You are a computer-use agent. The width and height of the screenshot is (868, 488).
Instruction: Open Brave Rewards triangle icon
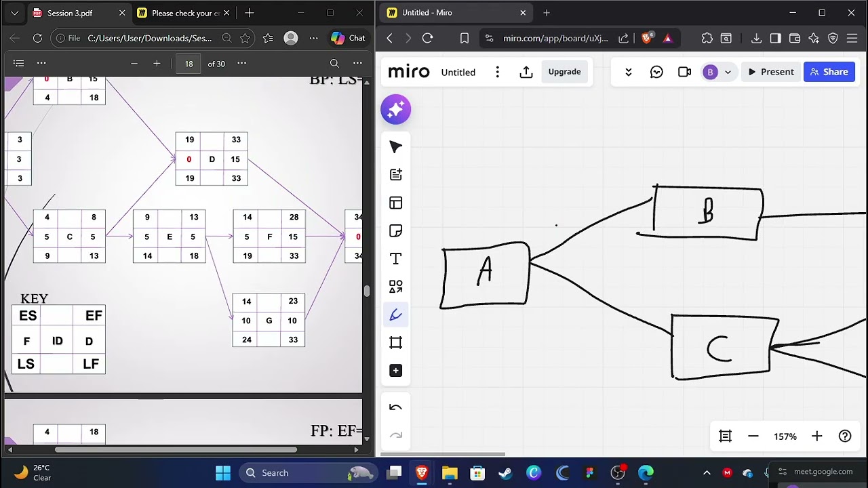[x=668, y=39]
